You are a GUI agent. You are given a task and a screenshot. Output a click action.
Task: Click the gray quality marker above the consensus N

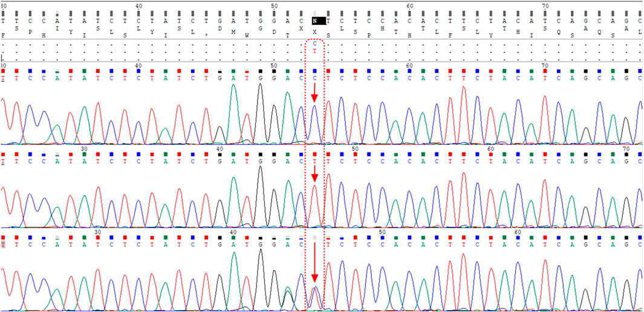pyautogui.click(x=314, y=13)
